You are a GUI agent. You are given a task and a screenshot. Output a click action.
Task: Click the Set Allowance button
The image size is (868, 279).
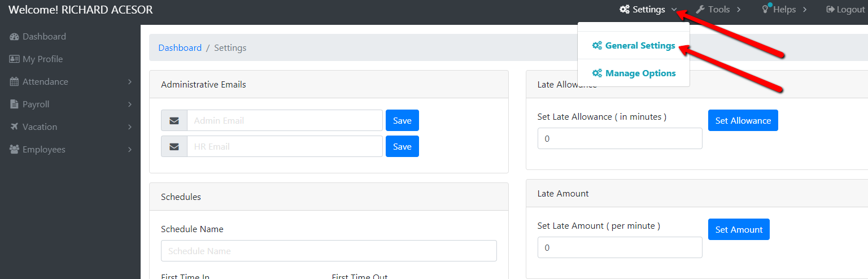coord(743,120)
